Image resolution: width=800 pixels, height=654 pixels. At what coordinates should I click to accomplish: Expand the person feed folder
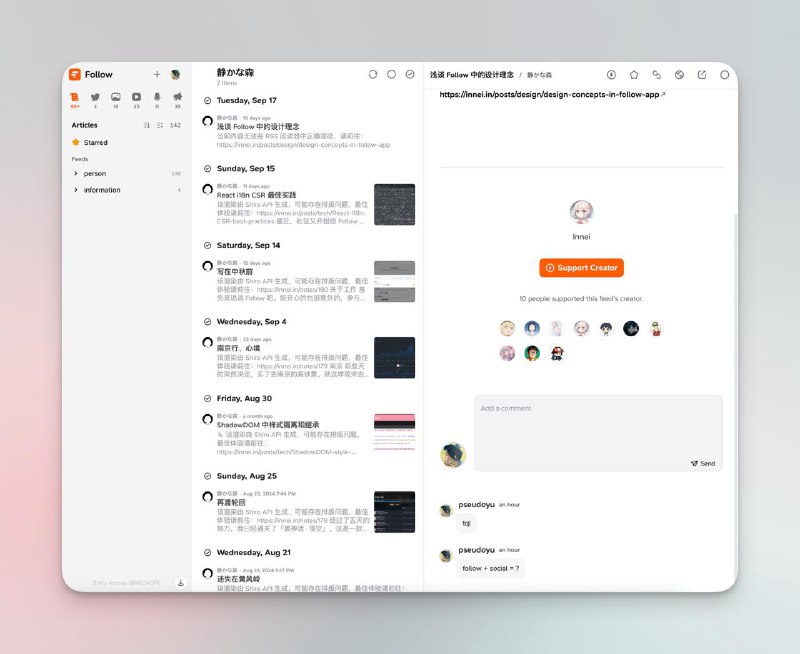pos(76,173)
